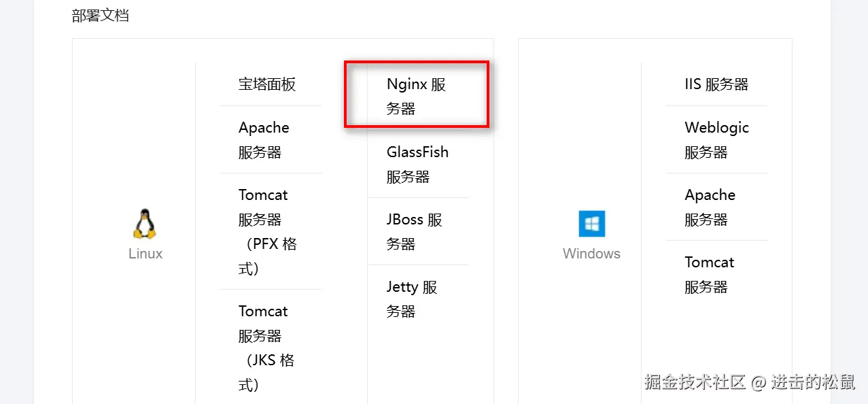Open Windows Tomcat 服务器 document
Image resolution: width=868 pixels, height=404 pixels.
(x=709, y=274)
